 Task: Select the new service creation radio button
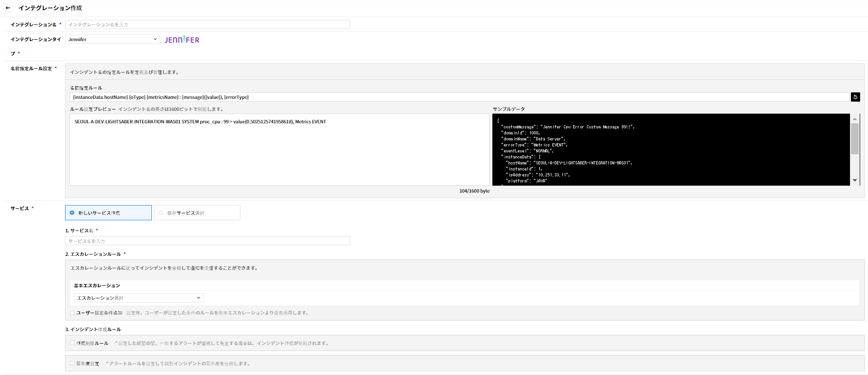click(x=72, y=213)
